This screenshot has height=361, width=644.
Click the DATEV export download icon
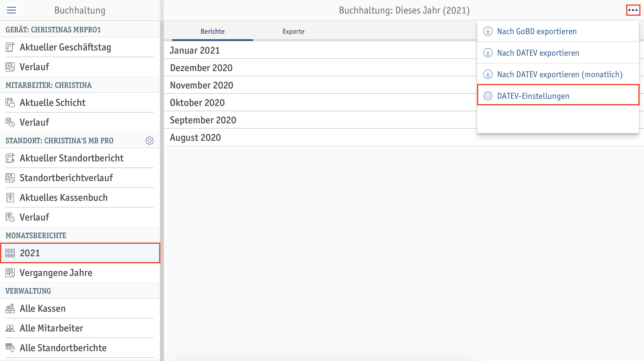coord(488,53)
